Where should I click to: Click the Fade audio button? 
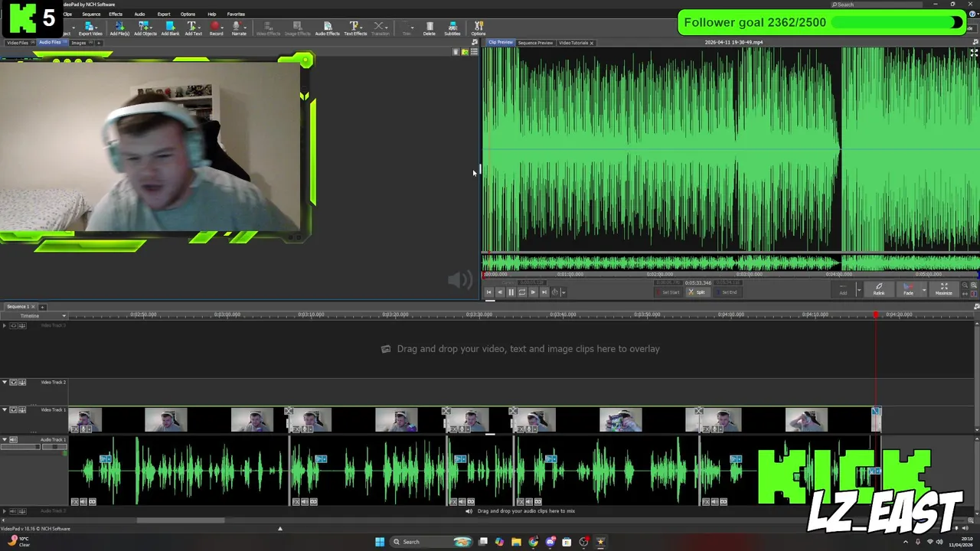(908, 289)
